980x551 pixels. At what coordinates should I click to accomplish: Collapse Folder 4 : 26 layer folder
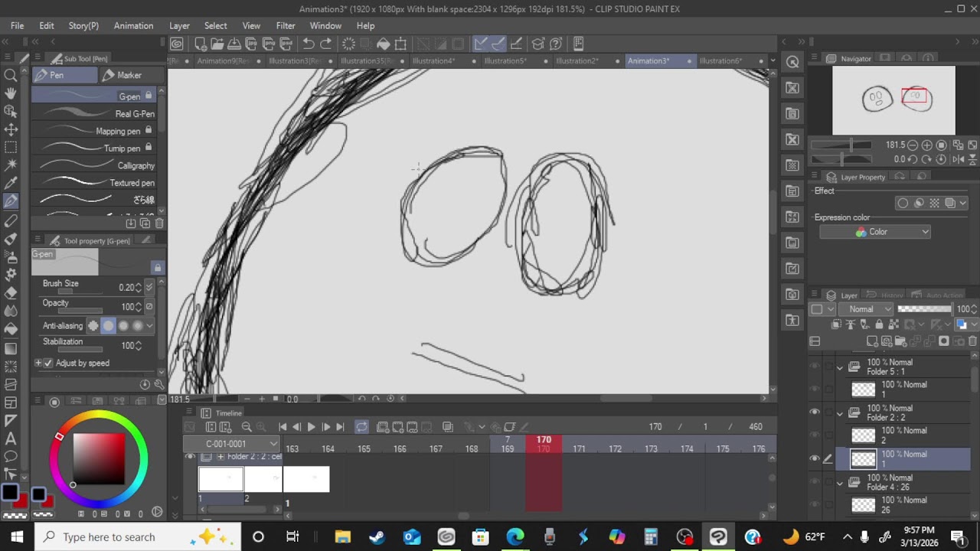pos(840,483)
